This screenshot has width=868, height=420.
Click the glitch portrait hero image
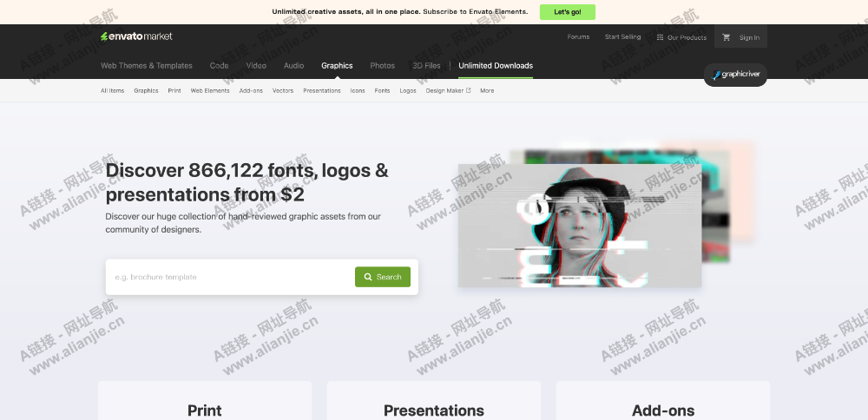(580, 226)
